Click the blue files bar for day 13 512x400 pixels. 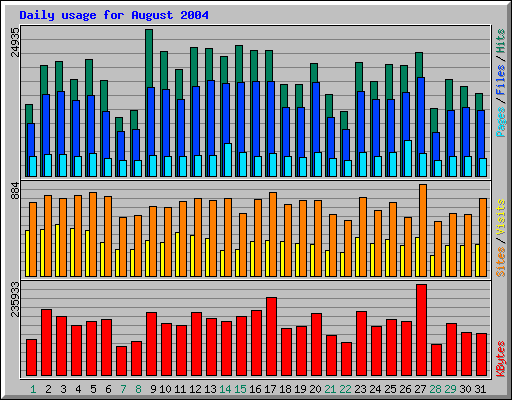(x=211, y=117)
